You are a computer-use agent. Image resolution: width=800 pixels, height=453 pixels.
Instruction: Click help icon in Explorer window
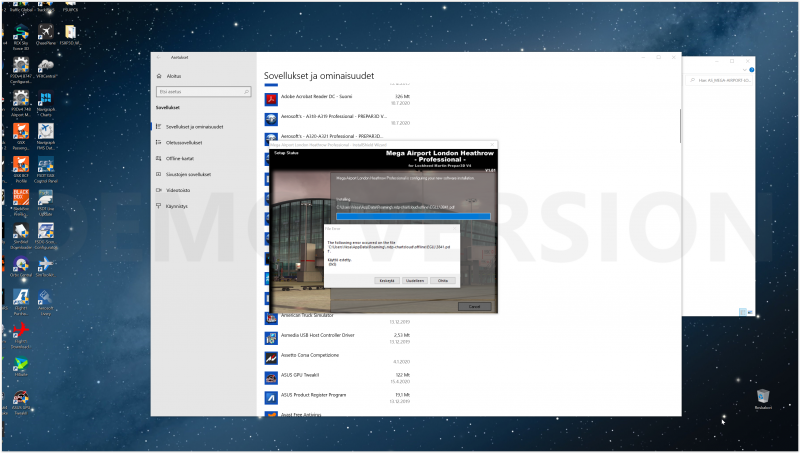752,69
